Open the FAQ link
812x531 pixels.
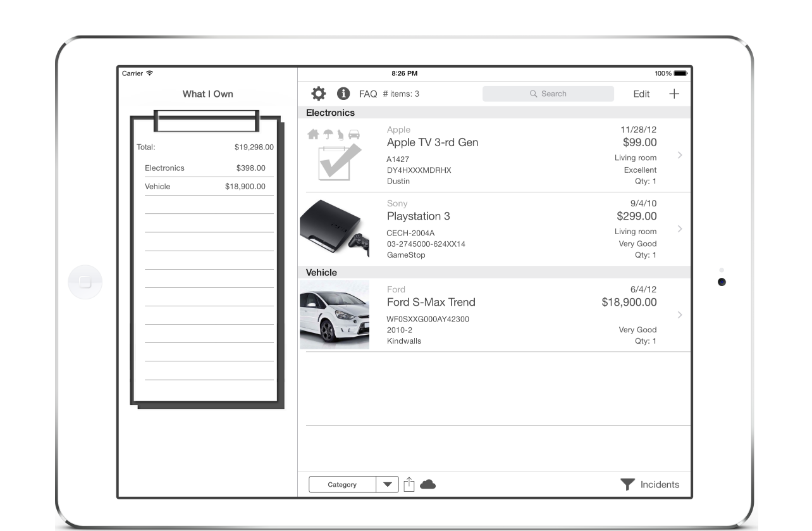(368, 94)
